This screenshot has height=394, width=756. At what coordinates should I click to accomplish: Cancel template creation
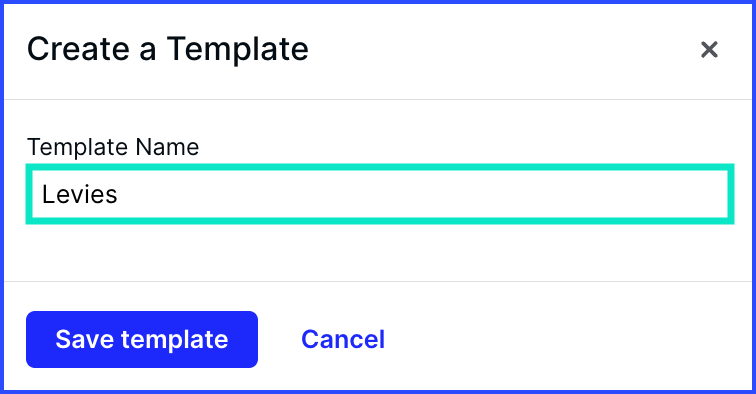pos(343,340)
